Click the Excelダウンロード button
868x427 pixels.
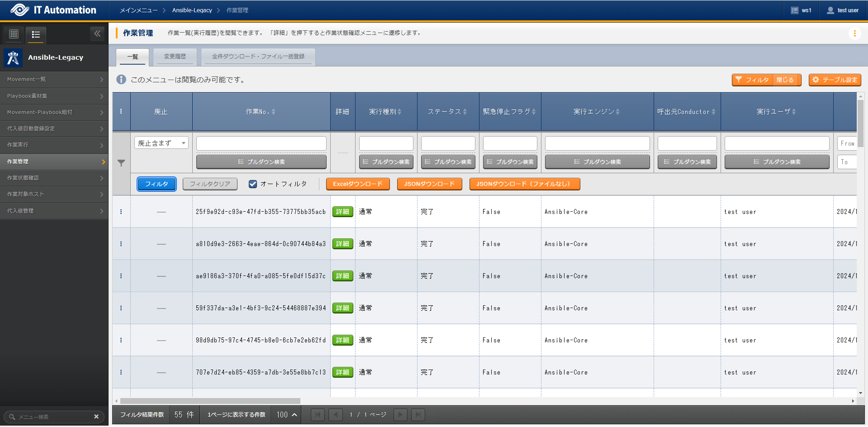(x=357, y=184)
